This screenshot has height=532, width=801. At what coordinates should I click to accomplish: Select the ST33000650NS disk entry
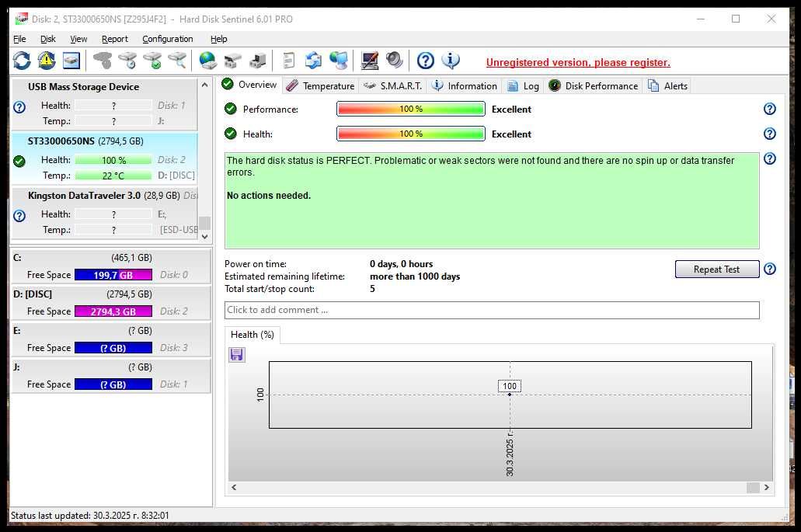coord(104,158)
